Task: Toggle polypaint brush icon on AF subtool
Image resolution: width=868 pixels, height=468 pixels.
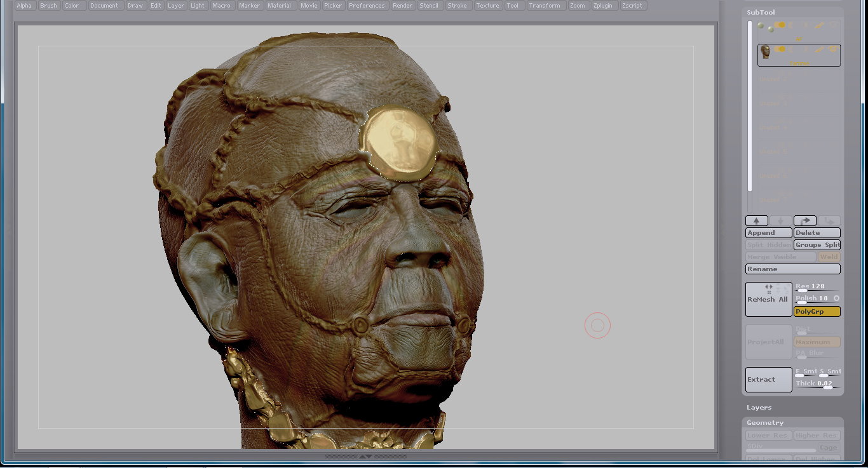Action: [x=820, y=25]
